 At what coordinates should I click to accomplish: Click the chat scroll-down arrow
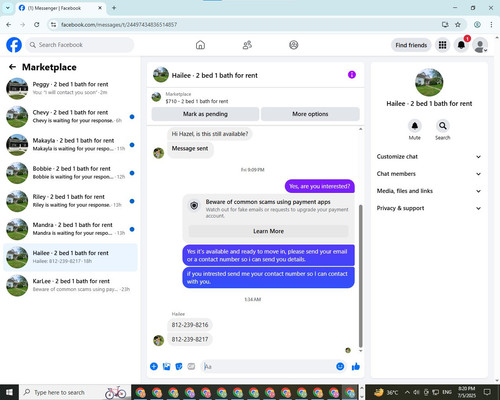click(x=360, y=351)
